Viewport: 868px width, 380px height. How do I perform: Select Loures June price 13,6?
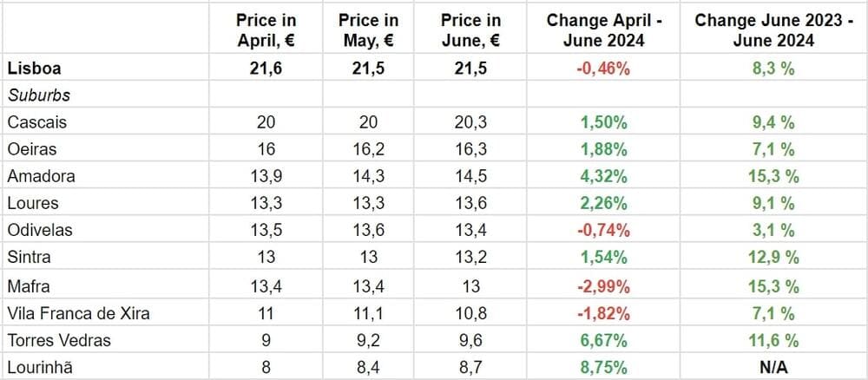click(470, 204)
